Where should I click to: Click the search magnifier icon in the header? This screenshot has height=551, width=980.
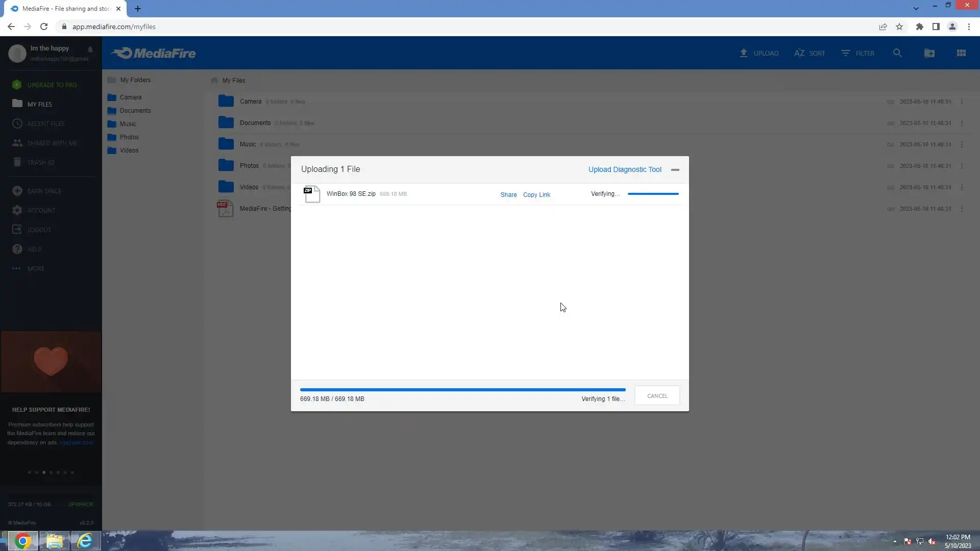[x=897, y=53]
